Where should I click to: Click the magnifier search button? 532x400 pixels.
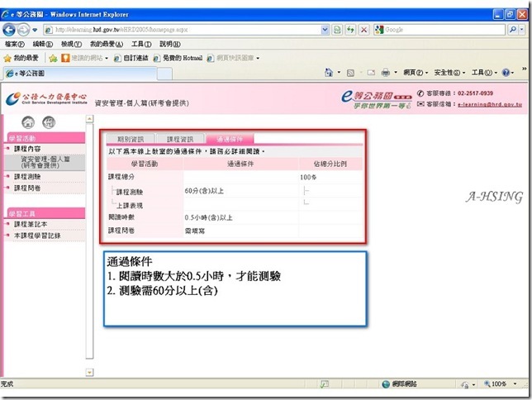513,30
